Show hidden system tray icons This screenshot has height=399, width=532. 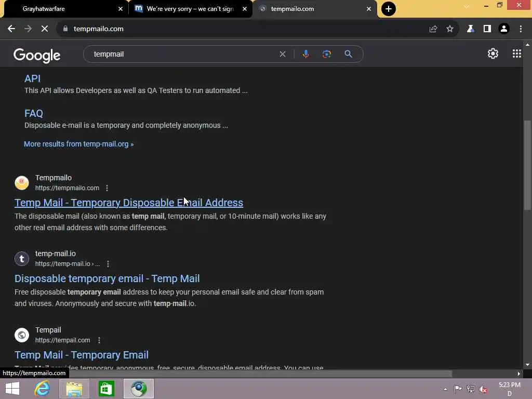pyautogui.click(x=445, y=389)
